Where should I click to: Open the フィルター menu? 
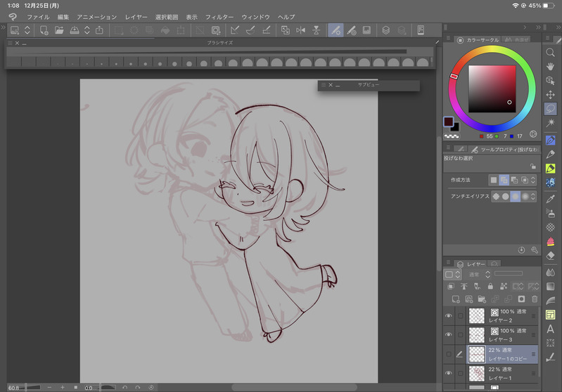point(219,17)
